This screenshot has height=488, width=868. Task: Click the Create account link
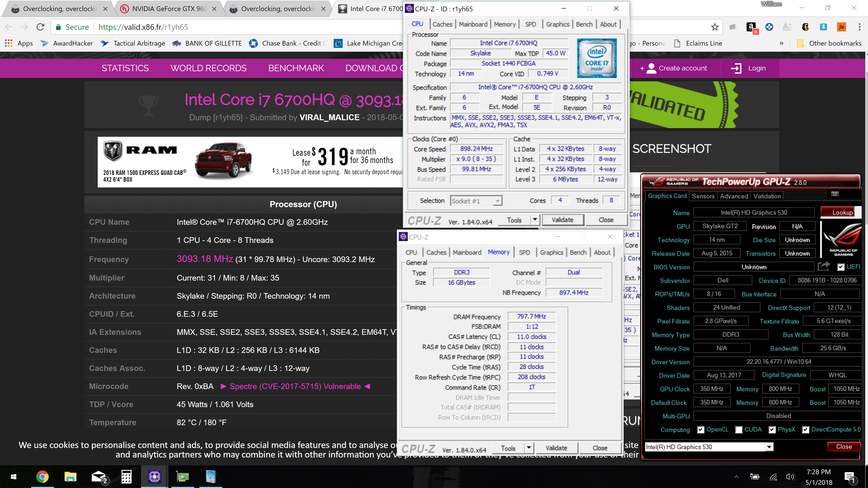coord(674,68)
